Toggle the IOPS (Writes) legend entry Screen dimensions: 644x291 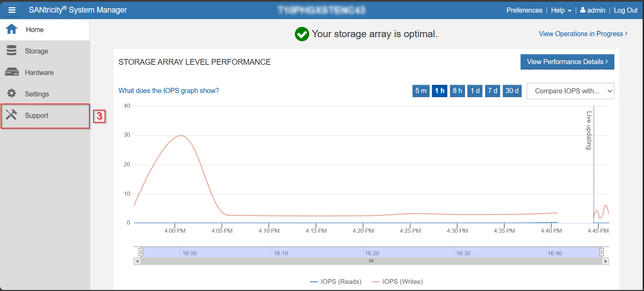click(398, 281)
